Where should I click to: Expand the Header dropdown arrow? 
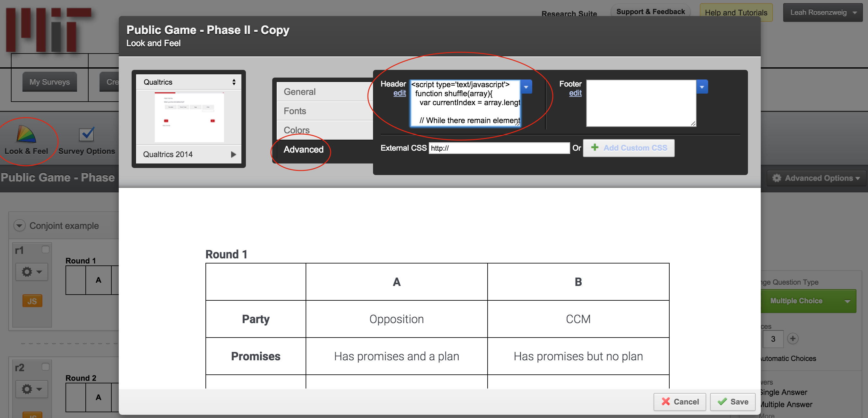[526, 86]
